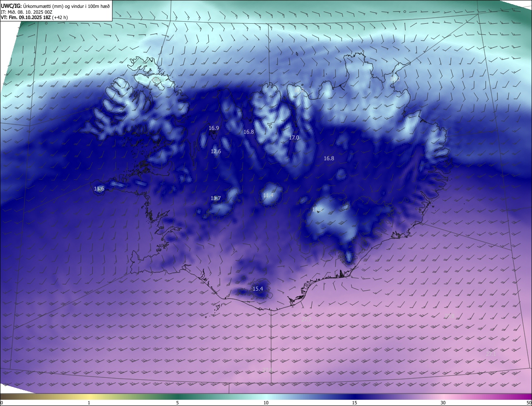Click the colorbar tick label 5

click(177, 403)
